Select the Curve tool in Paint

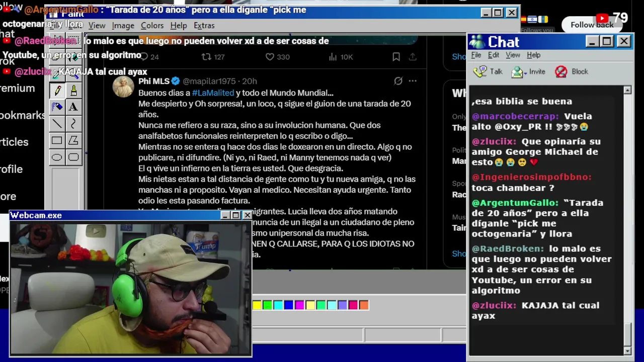(73, 124)
